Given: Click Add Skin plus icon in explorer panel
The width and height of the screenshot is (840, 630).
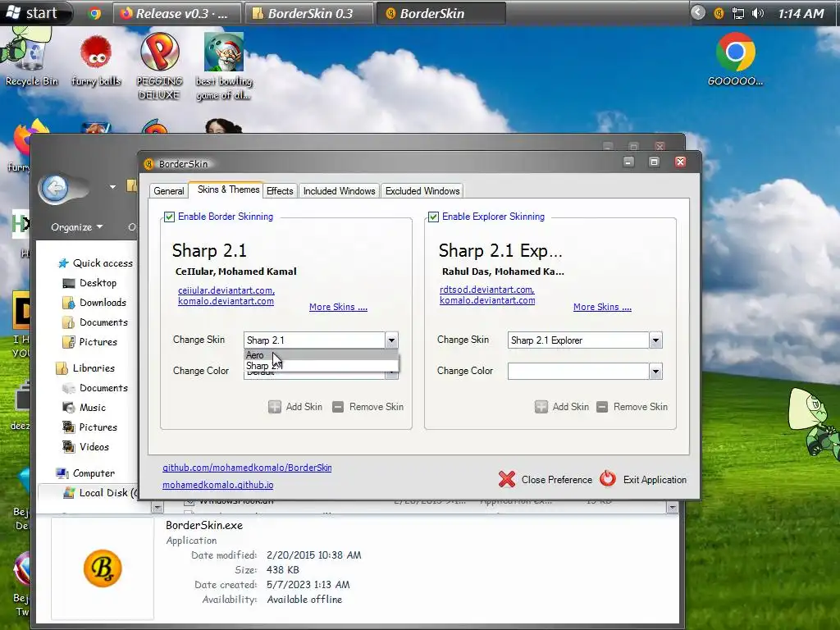Looking at the screenshot, I should (541, 407).
